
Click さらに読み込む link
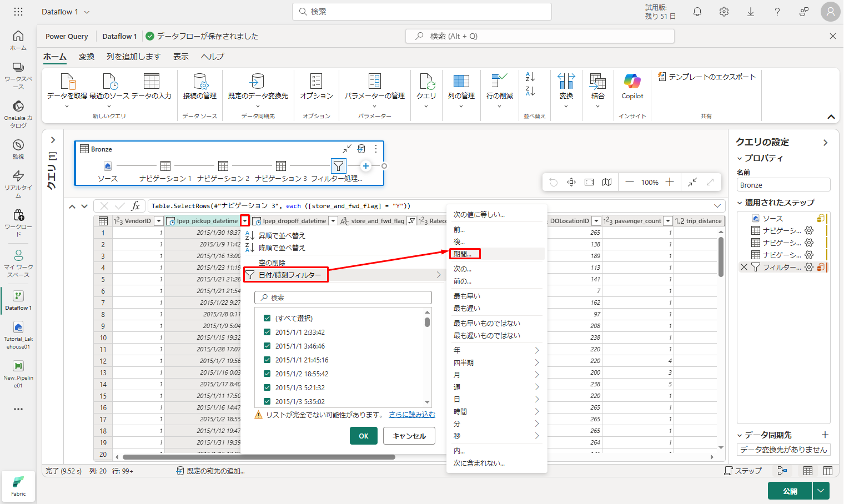pyautogui.click(x=412, y=415)
